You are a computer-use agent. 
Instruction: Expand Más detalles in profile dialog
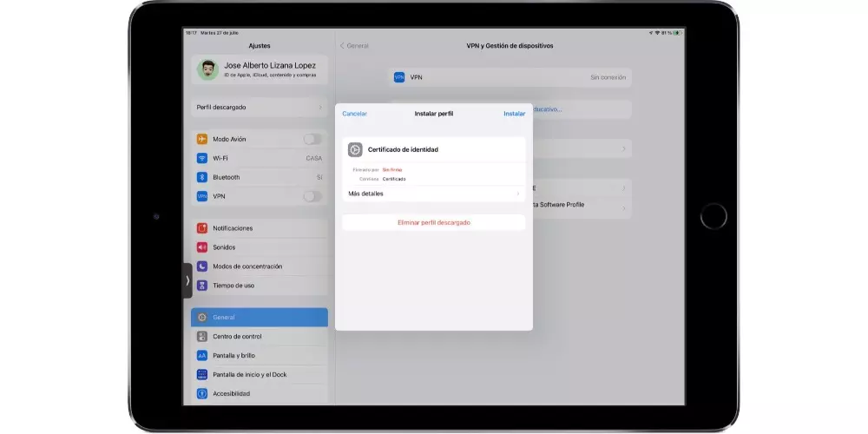[433, 194]
